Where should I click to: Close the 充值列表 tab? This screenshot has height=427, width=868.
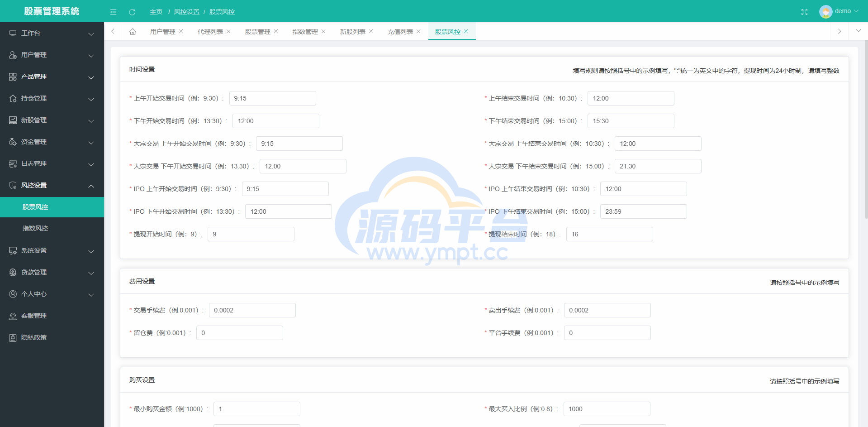tap(418, 31)
